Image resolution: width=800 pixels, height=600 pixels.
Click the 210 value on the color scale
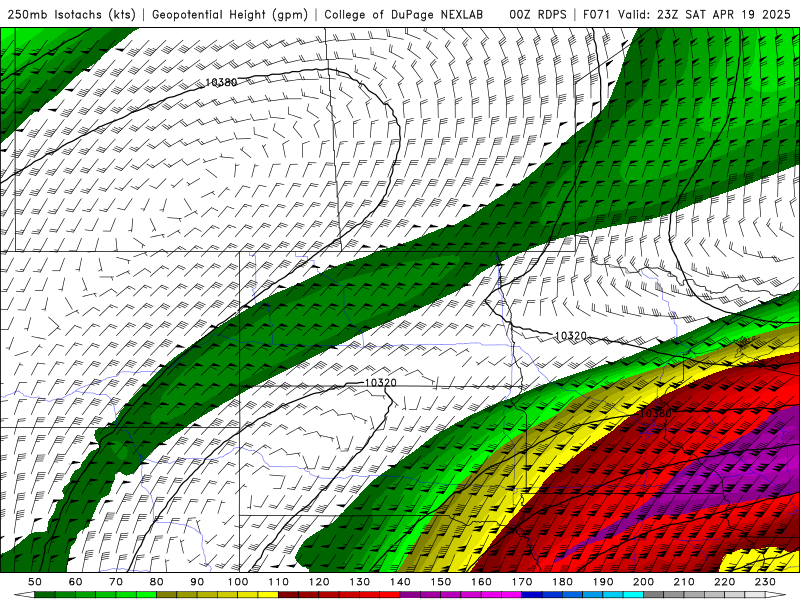coord(684,582)
